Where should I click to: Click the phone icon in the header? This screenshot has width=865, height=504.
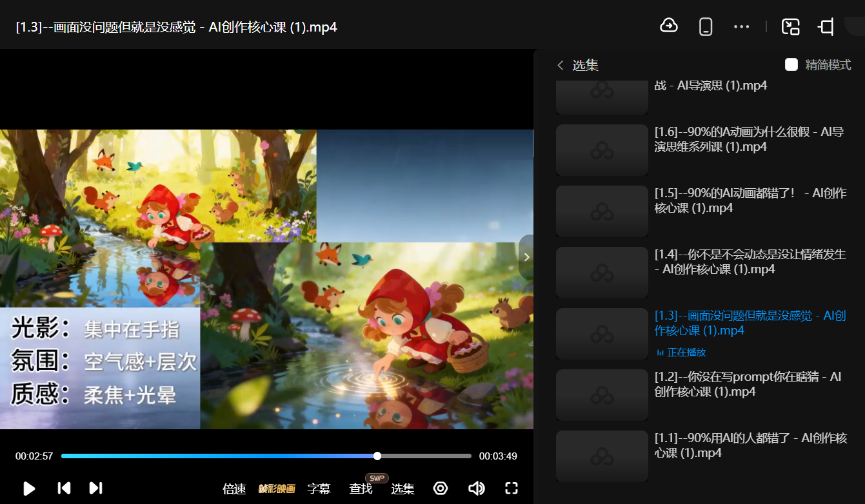pos(706,26)
